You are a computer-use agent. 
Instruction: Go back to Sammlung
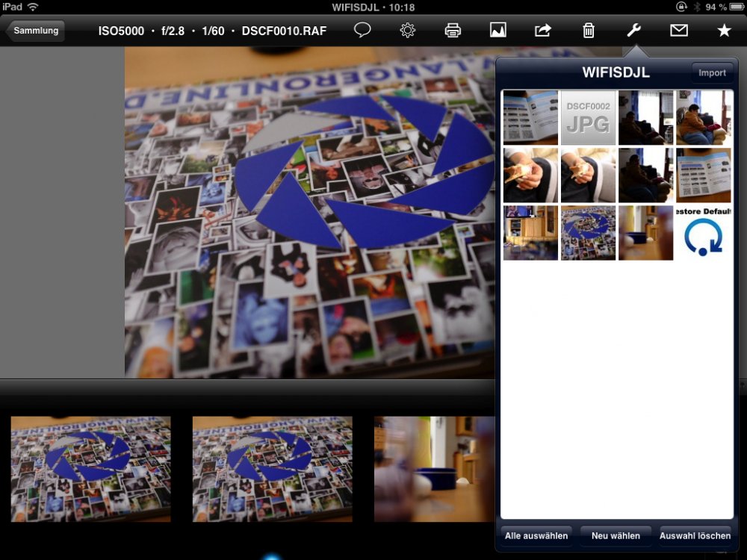(x=35, y=31)
